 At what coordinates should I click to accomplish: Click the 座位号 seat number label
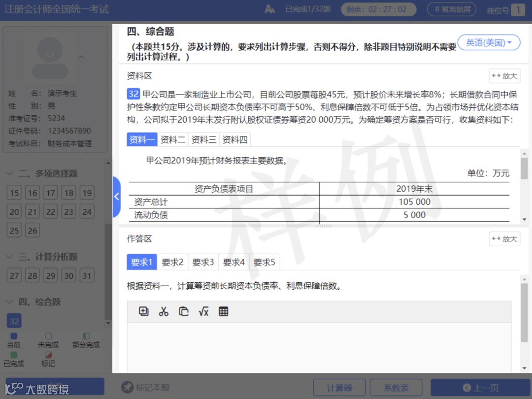click(x=498, y=10)
